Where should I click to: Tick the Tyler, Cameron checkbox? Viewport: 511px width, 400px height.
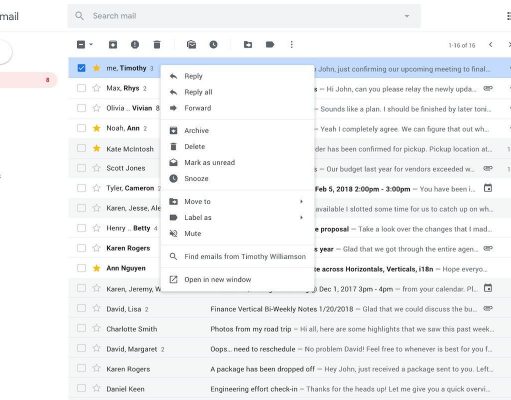tap(81, 188)
